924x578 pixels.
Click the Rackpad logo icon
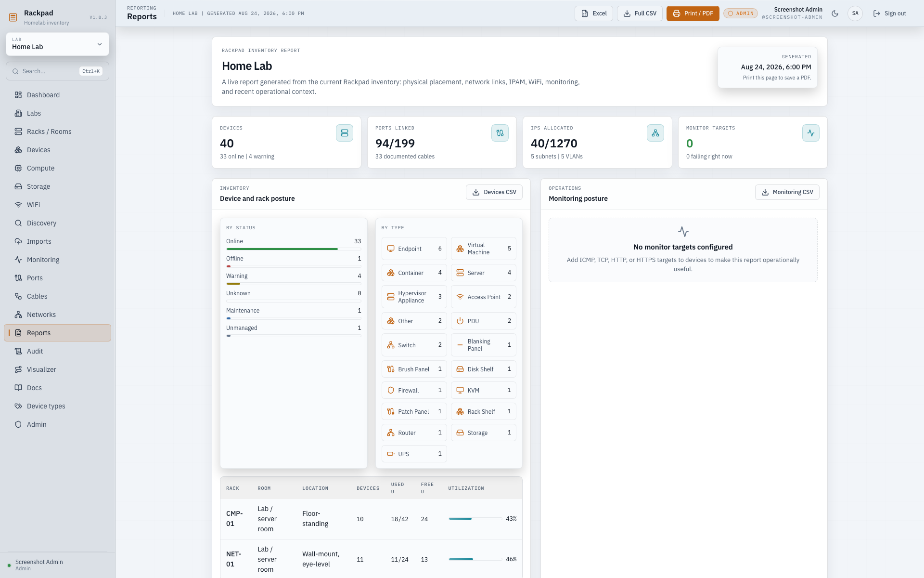13,17
